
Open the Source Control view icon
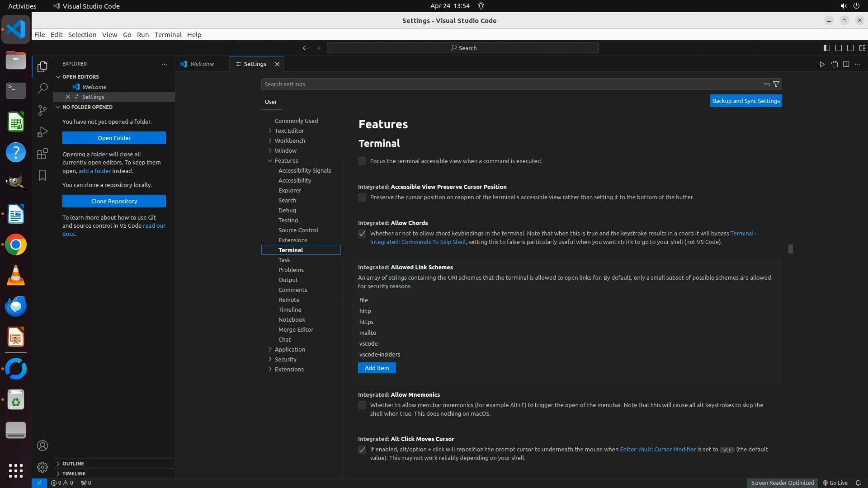(x=42, y=110)
